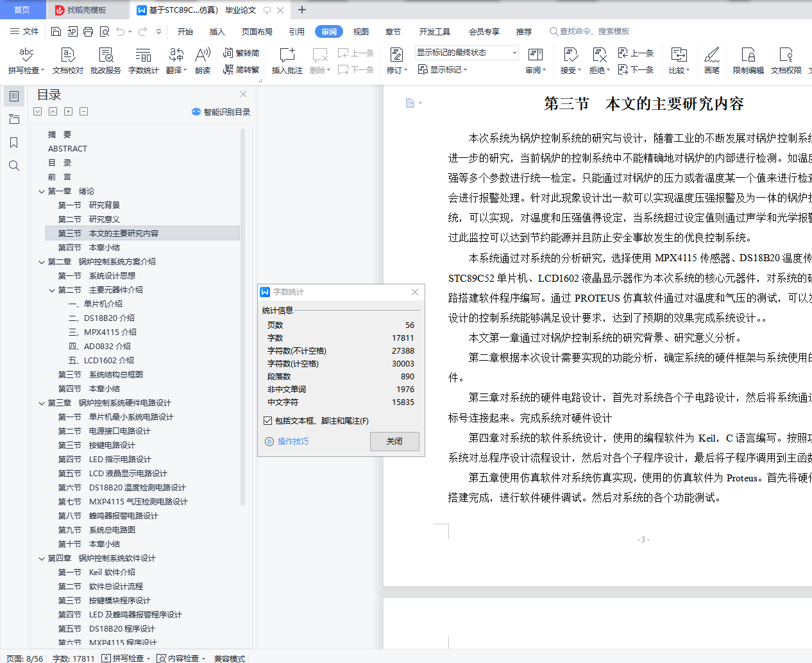Collapse the 第一章 绪论 tree node
The width and height of the screenshot is (812, 663).
pyautogui.click(x=42, y=191)
